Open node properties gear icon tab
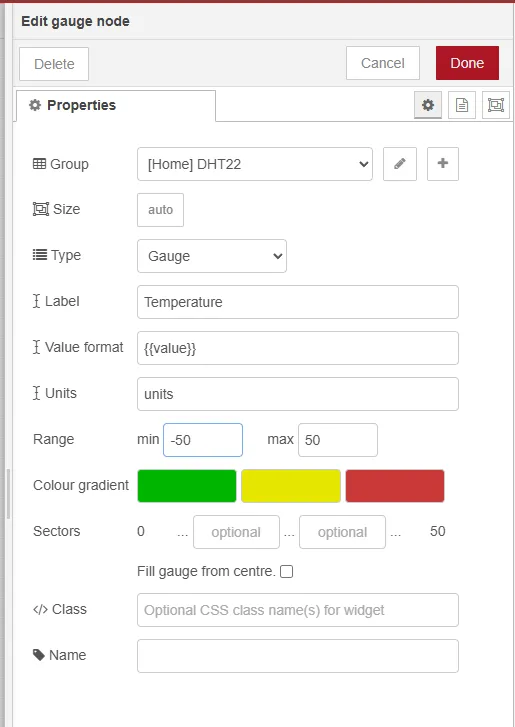The image size is (515, 727). point(427,105)
